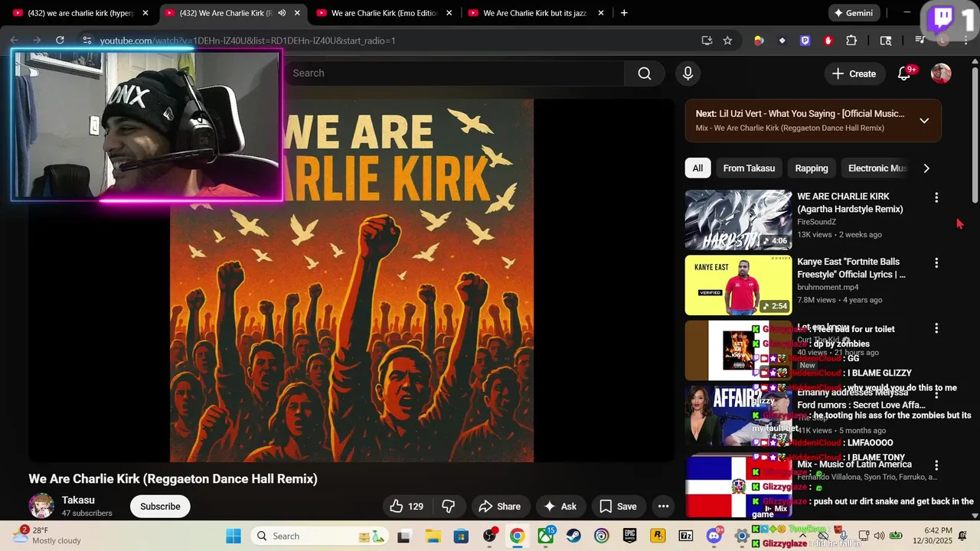Expand the Next up mix playlist chevron
The height and width of the screenshot is (551, 980).
pyautogui.click(x=924, y=121)
